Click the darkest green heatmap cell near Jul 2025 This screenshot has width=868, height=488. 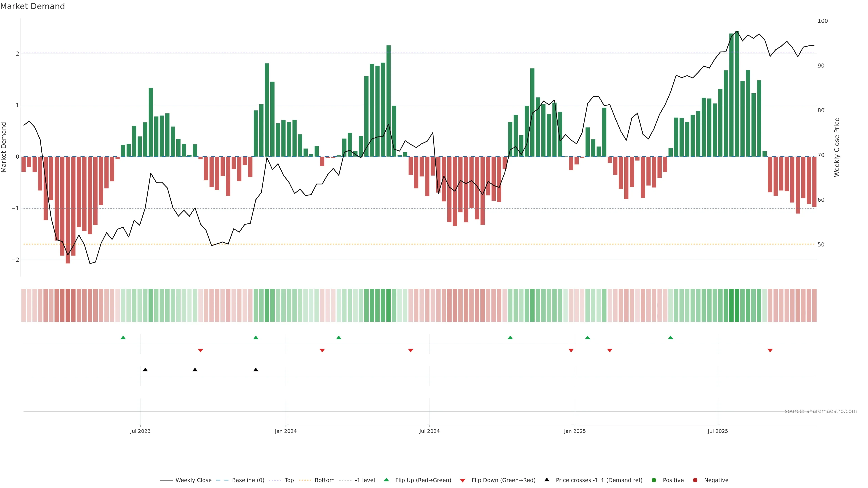point(737,305)
